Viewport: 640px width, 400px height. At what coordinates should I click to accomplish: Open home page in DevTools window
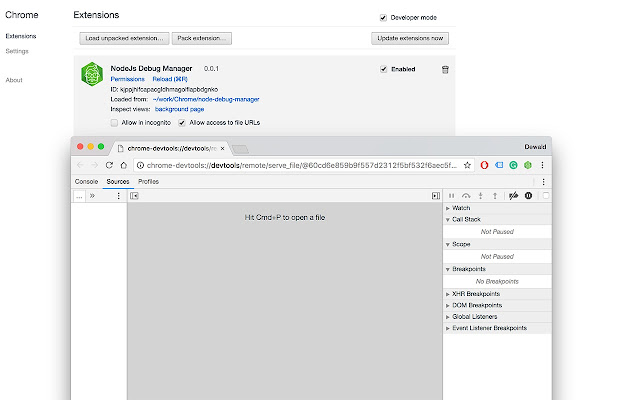[124, 165]
